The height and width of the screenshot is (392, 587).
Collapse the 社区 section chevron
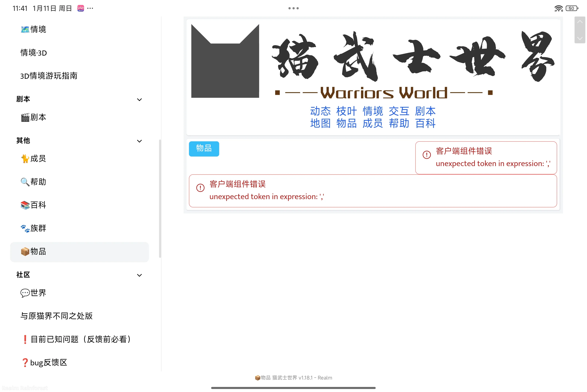pos(139,275)
